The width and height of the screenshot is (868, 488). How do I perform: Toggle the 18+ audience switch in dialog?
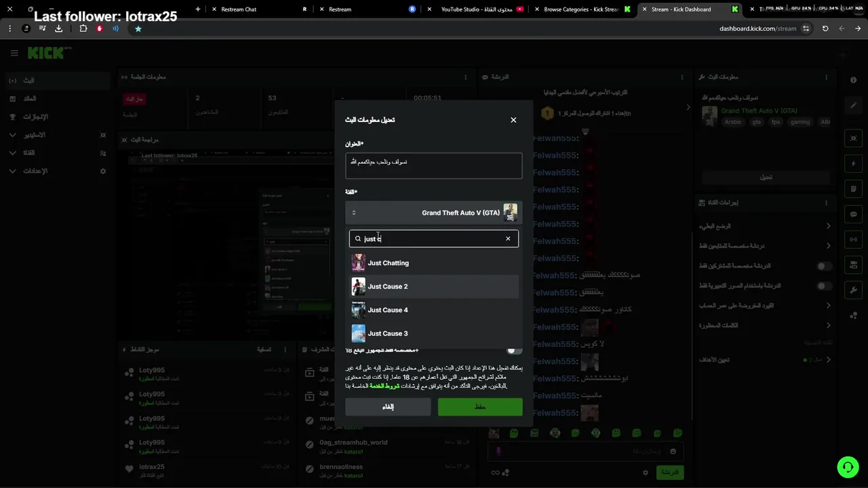point(515,350)
